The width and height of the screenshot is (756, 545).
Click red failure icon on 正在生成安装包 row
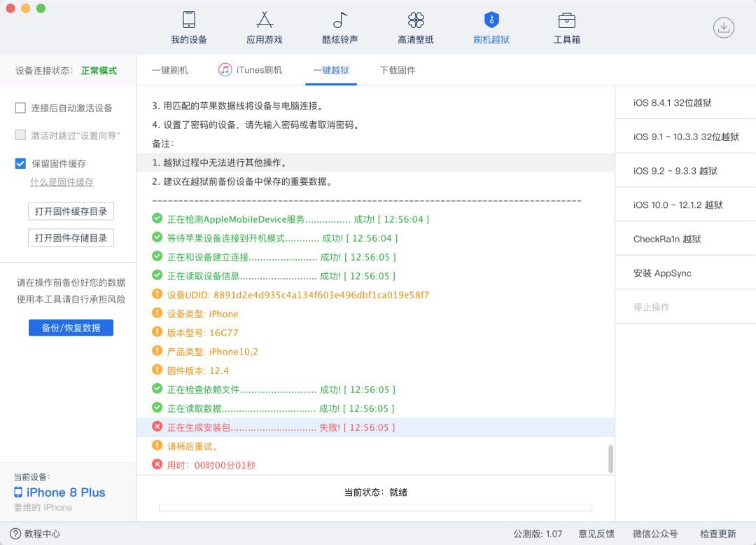coord(157,427)
